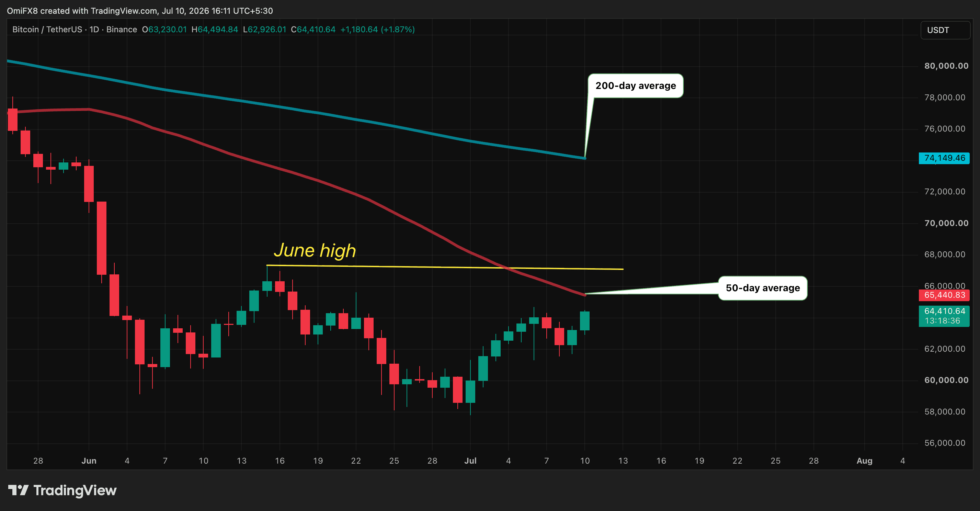The height and width of the screenshot is (511, 980).
Task: Click the open value O63,230.01
Action: click(x=164, y=29)
